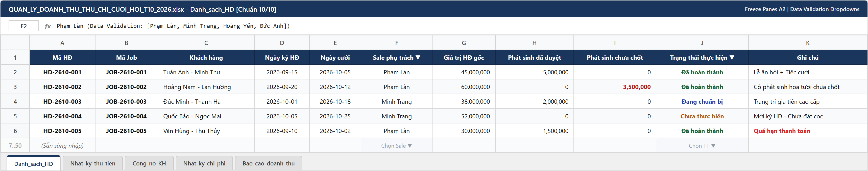868x171 pixels.
Task: Open the Cong_no_KH sheet tab
Action: pyautogui.click(x=149, y=163)
